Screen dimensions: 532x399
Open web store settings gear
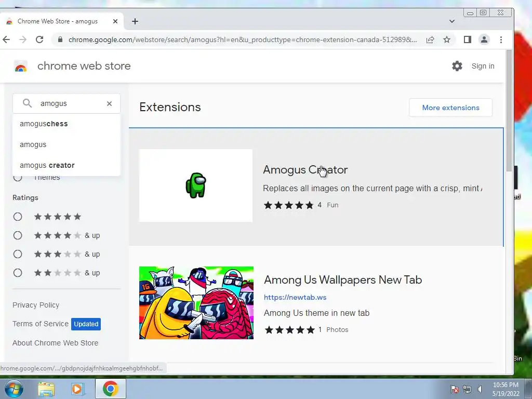point(457,66)
